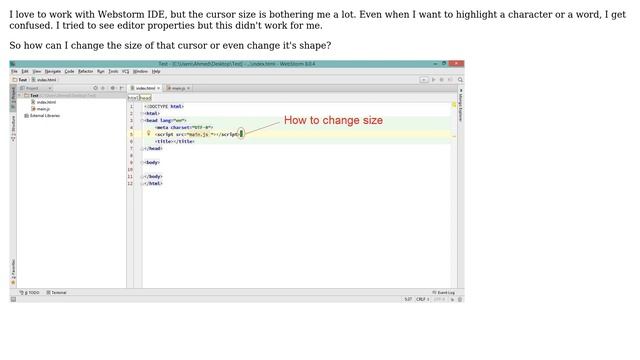The width and height of the screenshot is (640, 360).
Task: Click the yellow inspection indicator in the editor
Action: (x=454, y=105)
